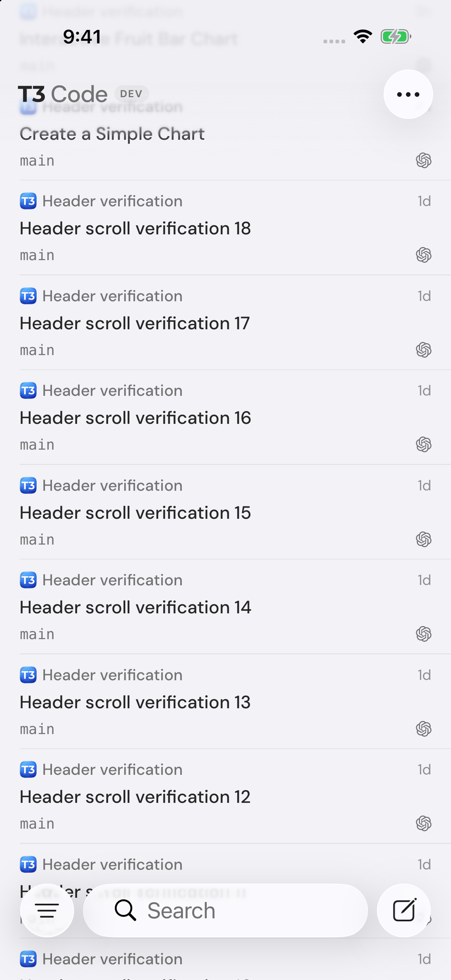Screen dimensions: 451x980
Task: Click the T3 project icon above verification 14
Action: [x=28, y=580]
